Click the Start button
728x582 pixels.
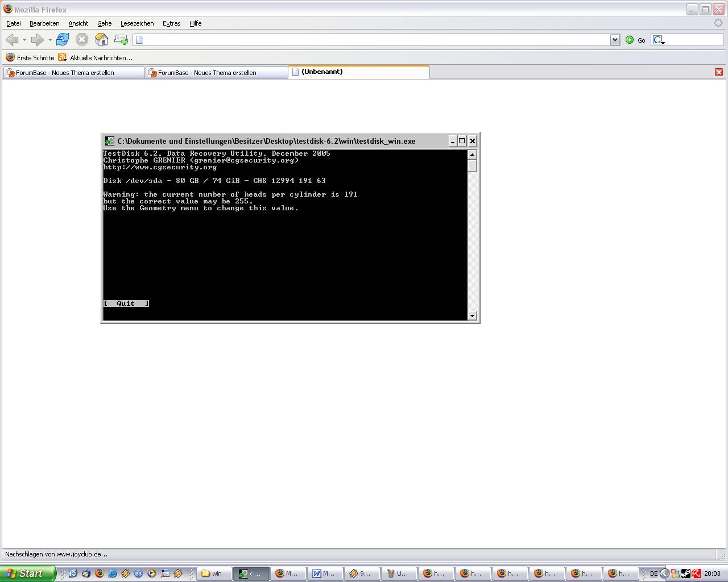point(28,573)
